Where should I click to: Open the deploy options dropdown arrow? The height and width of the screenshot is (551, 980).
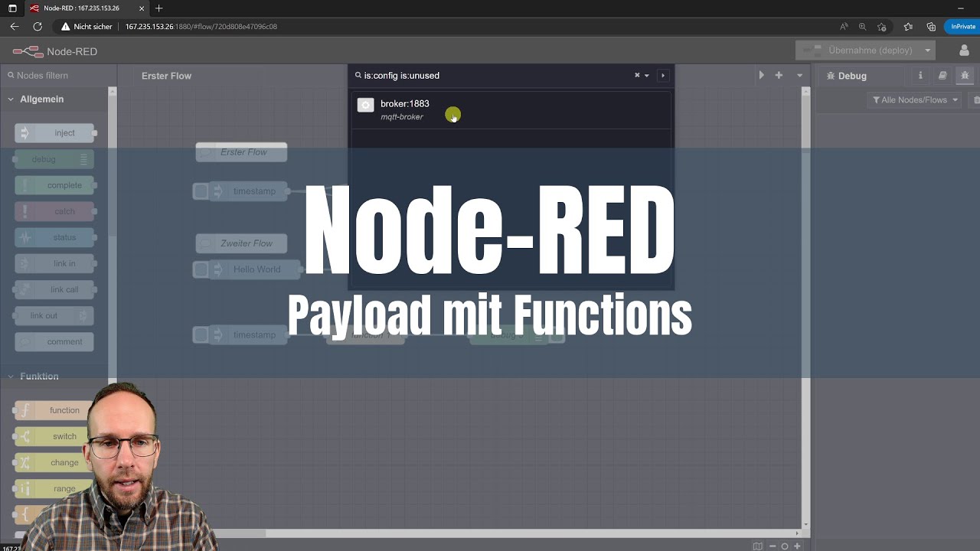pos(927,51)
